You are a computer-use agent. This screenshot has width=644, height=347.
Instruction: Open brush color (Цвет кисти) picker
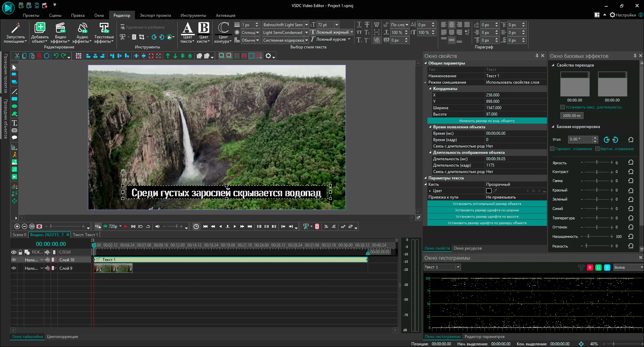point(203,33)
